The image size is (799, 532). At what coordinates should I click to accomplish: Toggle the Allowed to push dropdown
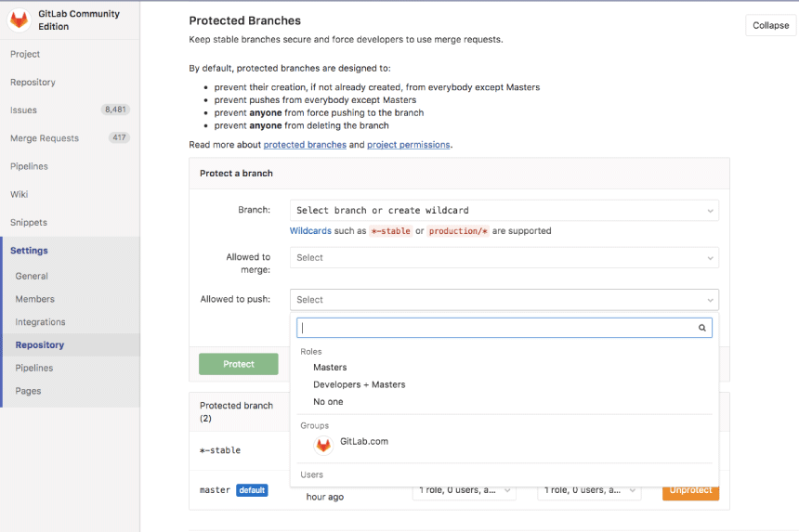coord(504,300)
